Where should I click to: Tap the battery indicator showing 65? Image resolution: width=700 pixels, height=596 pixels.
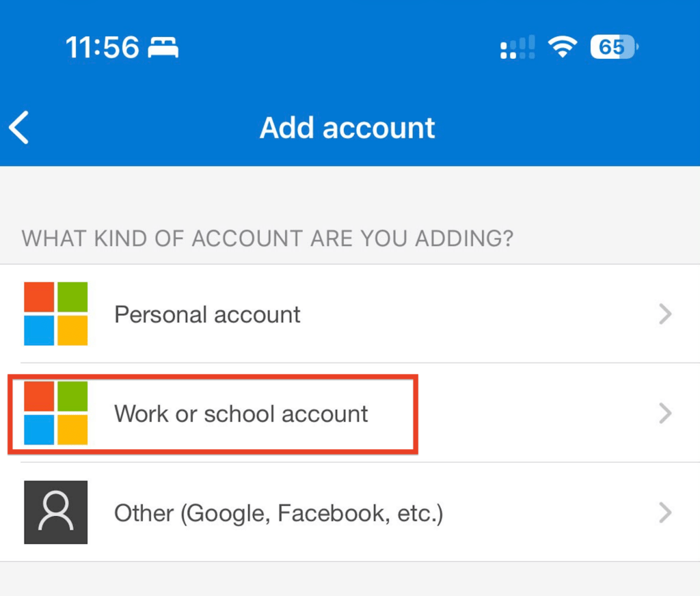614,47
